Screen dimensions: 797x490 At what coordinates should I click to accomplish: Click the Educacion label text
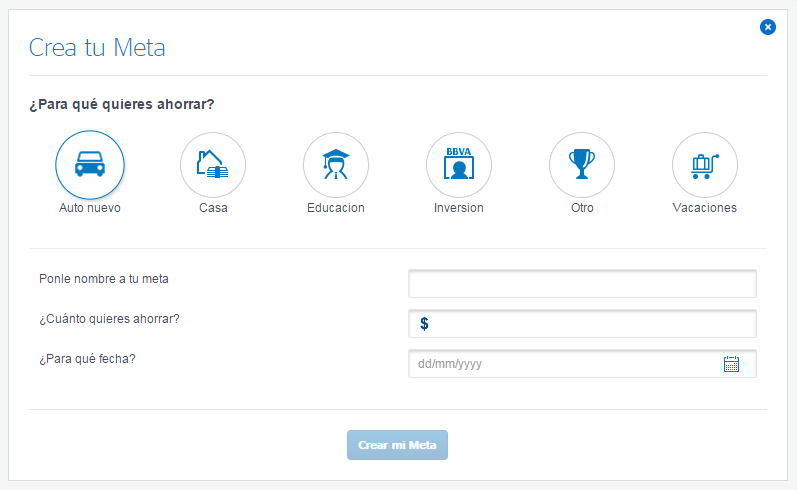pyautogui.click(x=336, y=208)
